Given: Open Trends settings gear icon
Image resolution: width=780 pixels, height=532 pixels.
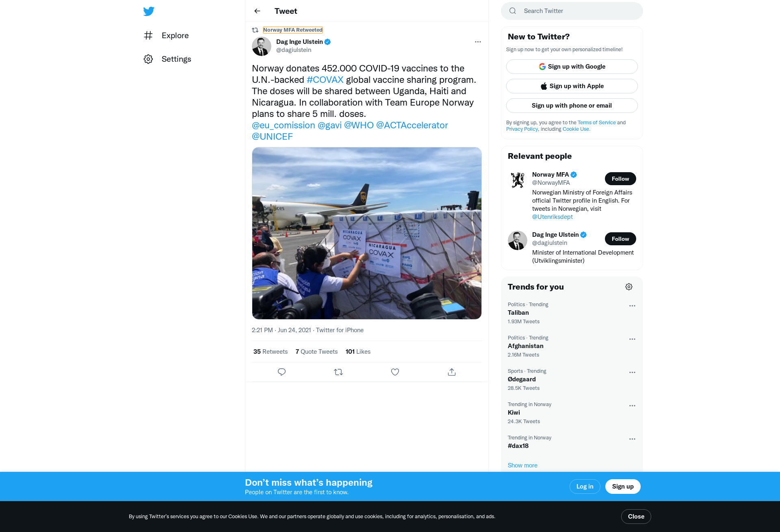Looking at the screenshot, I should (629, 287).
